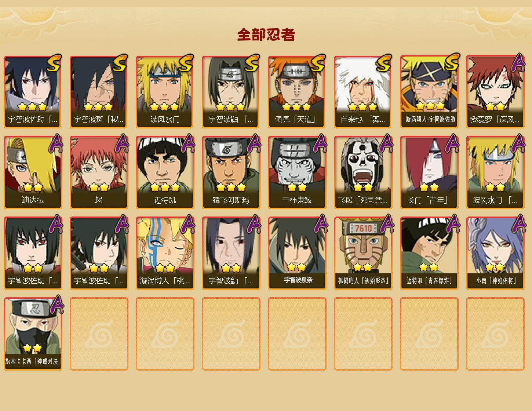This screenshot has width=532, height=411.
Task: Select the 蝎 ninja card
Action: (99, 172)
